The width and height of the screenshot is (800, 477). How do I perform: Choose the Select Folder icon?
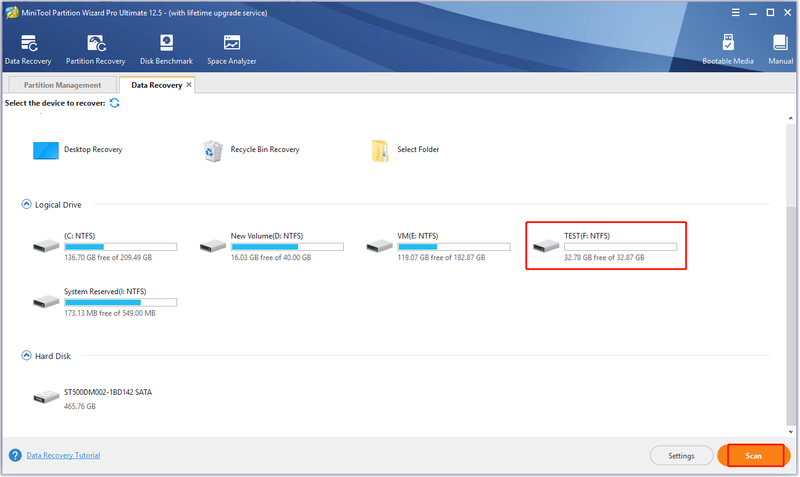pos(380,151)
